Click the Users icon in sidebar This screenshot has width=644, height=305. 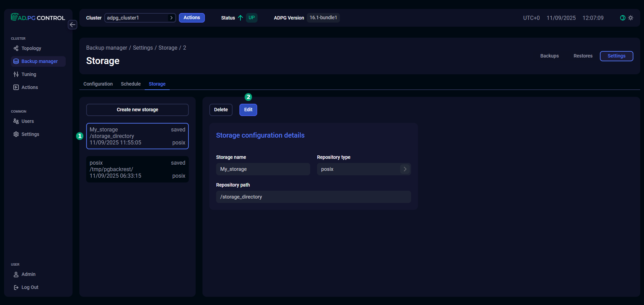coord(16,121)
